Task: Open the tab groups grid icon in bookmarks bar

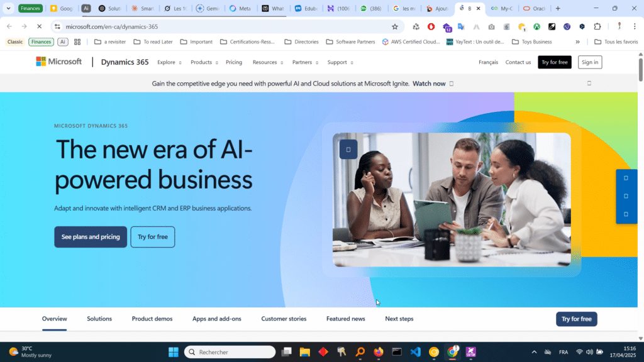Action: 77,42
